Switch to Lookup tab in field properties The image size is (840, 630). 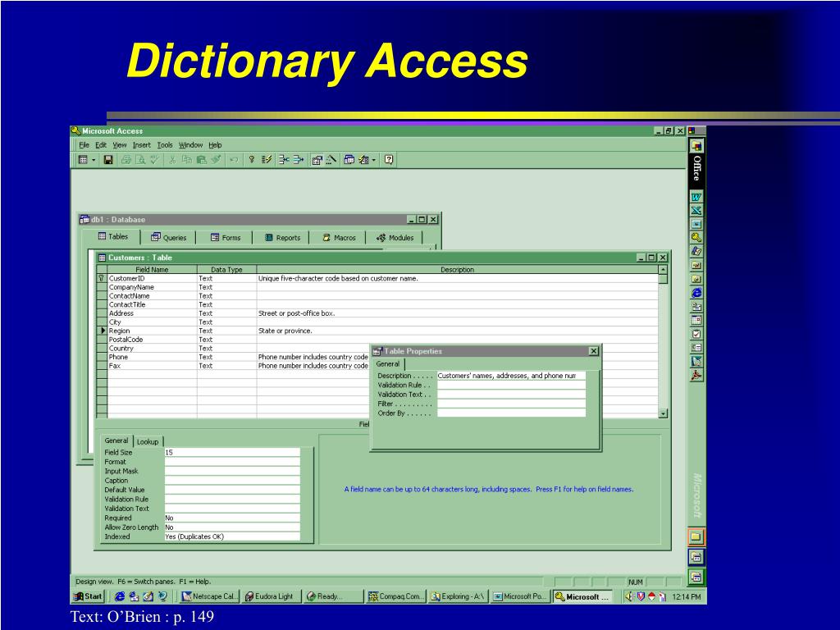(x=148, y=441)
